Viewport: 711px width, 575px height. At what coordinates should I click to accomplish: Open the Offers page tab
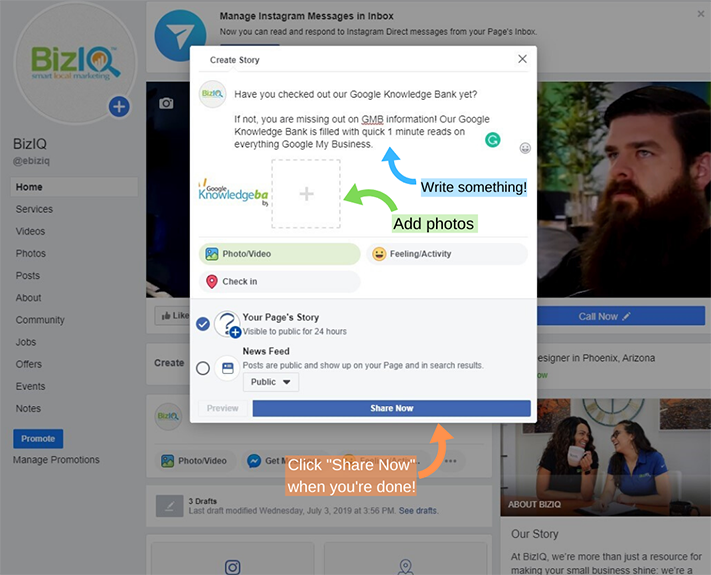28,364
